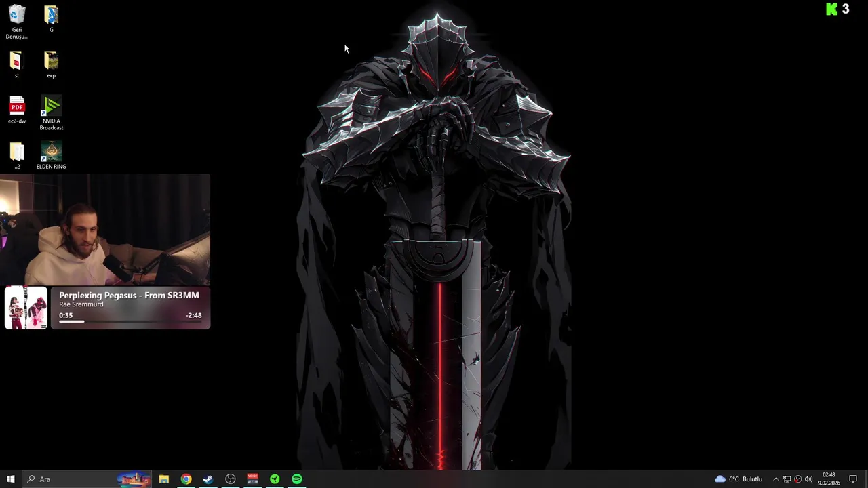Launch NVIDIA Broadcast from the desktop

(51, 113)
